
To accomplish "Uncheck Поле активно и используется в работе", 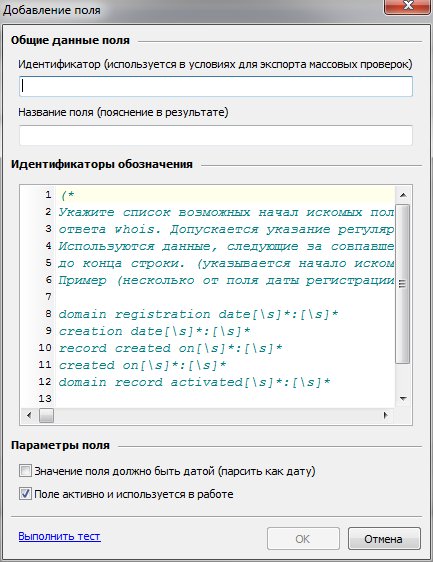I will point(25,494).
